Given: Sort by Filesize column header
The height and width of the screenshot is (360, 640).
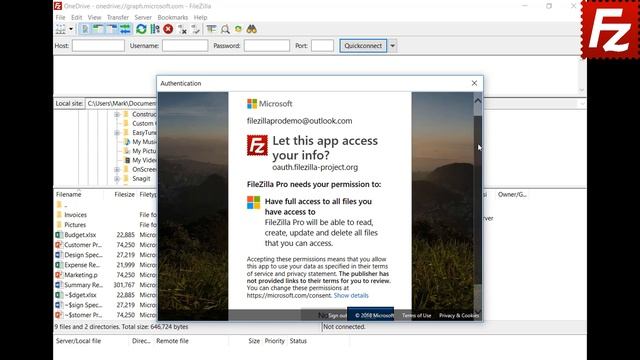Looking at the screenshot, I should point(124,195).
